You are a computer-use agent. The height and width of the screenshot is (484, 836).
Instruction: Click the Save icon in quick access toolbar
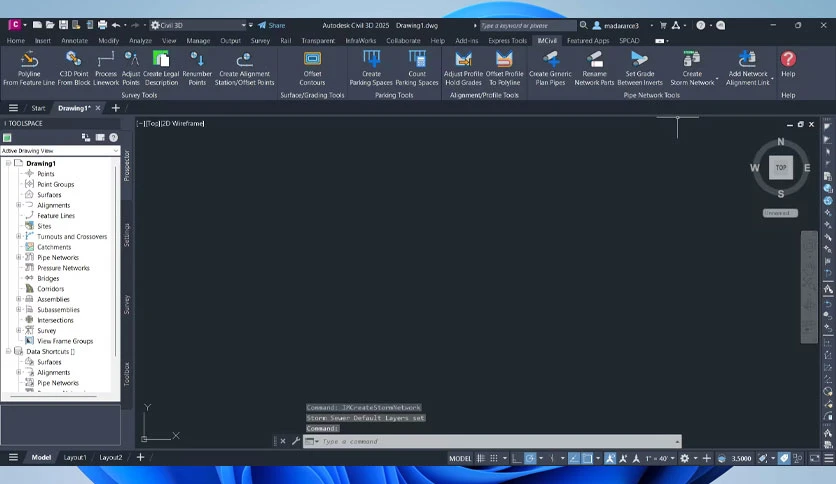tap(63, 25)
